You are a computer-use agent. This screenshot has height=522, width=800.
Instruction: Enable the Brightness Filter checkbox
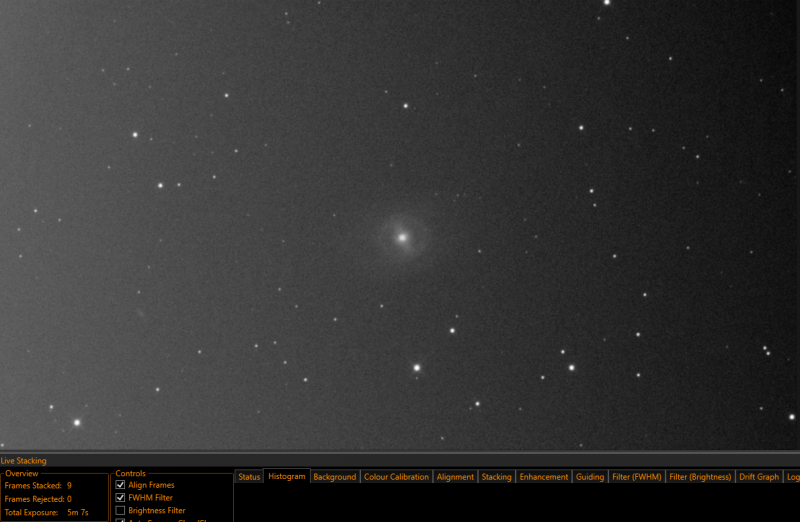pos(120,510)
